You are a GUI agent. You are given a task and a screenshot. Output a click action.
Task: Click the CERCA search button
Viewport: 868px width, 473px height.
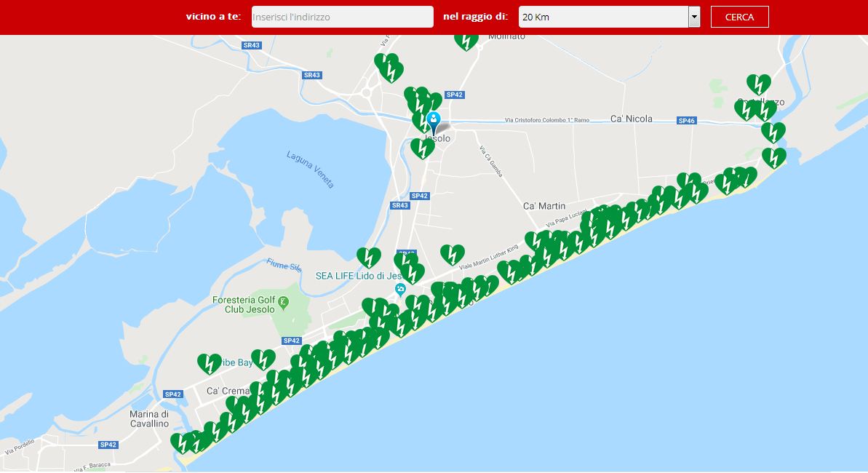click(739, 17)
